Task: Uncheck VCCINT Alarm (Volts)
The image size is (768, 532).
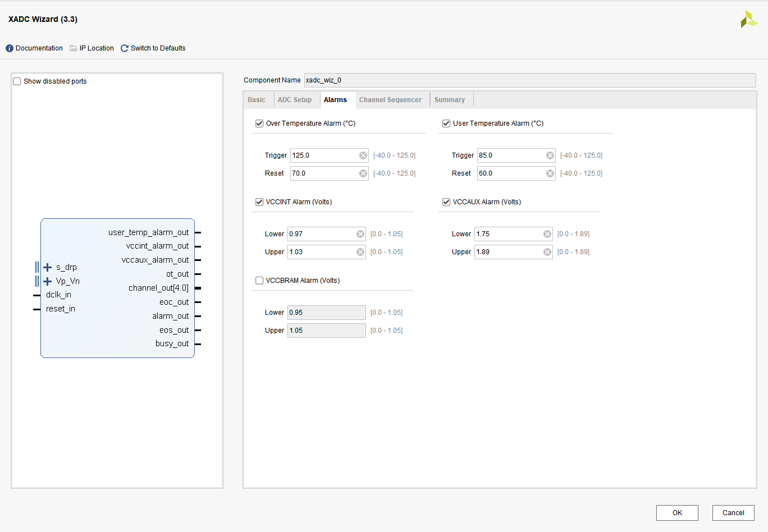Action: [259, 202]
